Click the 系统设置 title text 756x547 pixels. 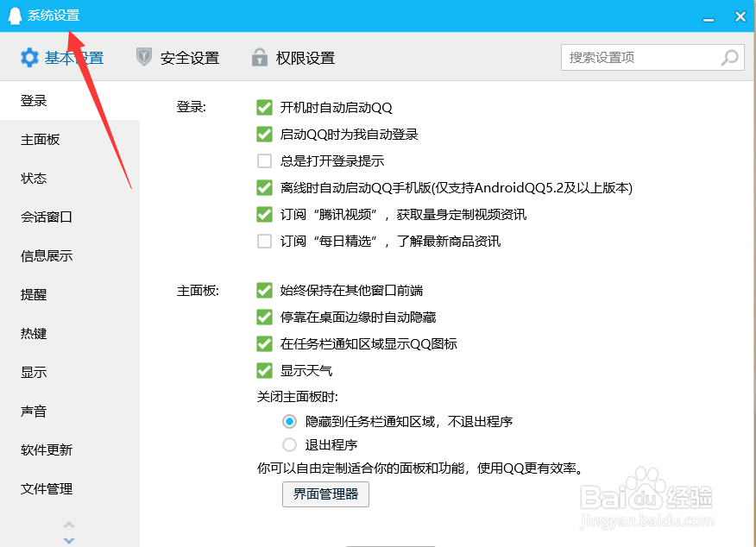(x=54, y=16)
